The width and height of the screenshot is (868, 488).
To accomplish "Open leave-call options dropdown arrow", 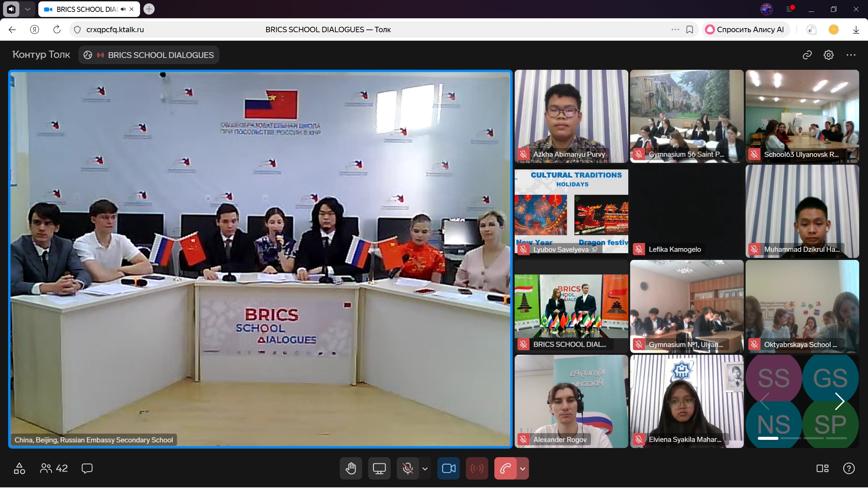I will [x=522, y=469].
